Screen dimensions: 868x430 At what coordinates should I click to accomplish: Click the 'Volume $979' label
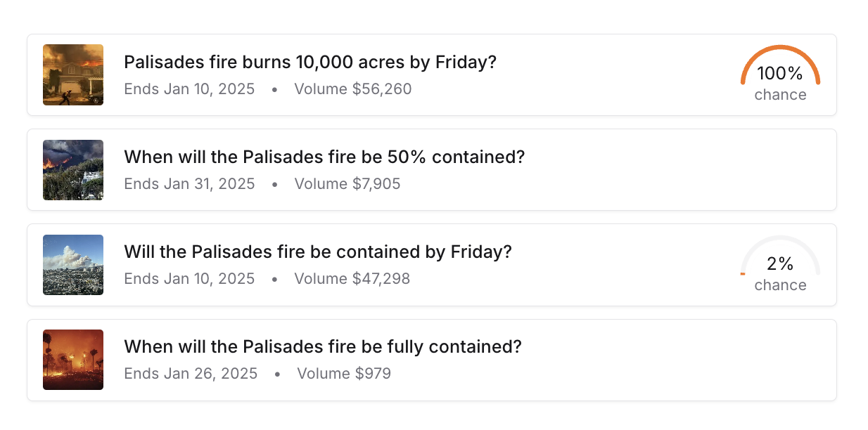point(344,374)
